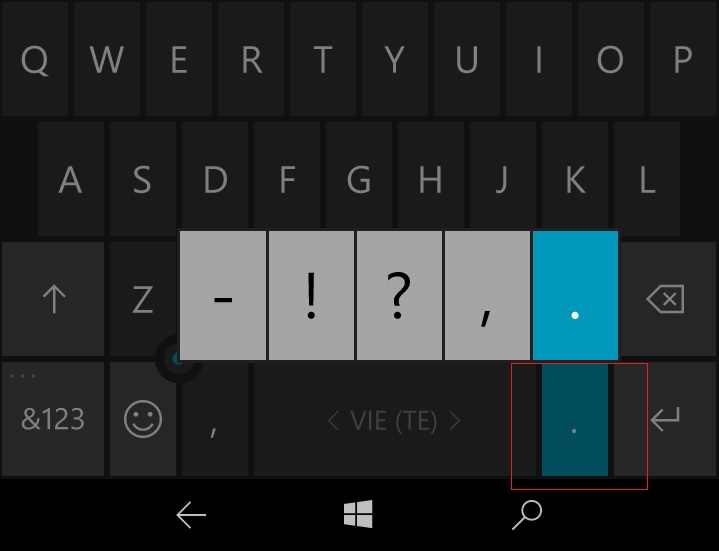Select the dash in punctuation popup
This screenshot has height=551, width=719.
click(x=223, y=295)
